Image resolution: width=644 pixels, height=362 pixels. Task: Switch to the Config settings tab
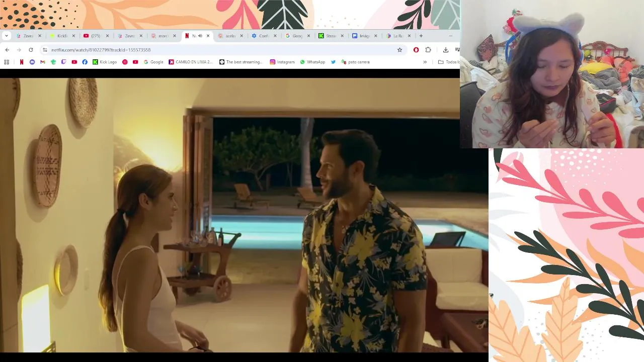[x=264, y=36]
